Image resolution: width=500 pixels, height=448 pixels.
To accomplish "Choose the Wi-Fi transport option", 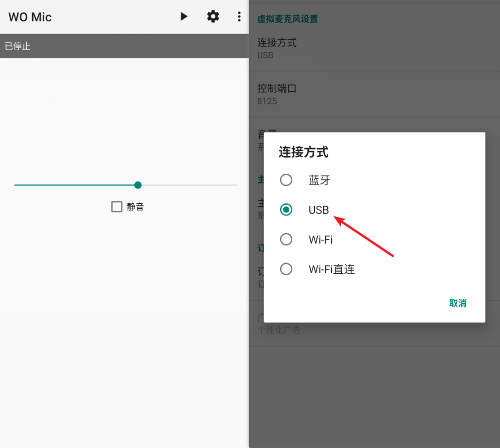I will pyautogui.click(x=286, y=239).
